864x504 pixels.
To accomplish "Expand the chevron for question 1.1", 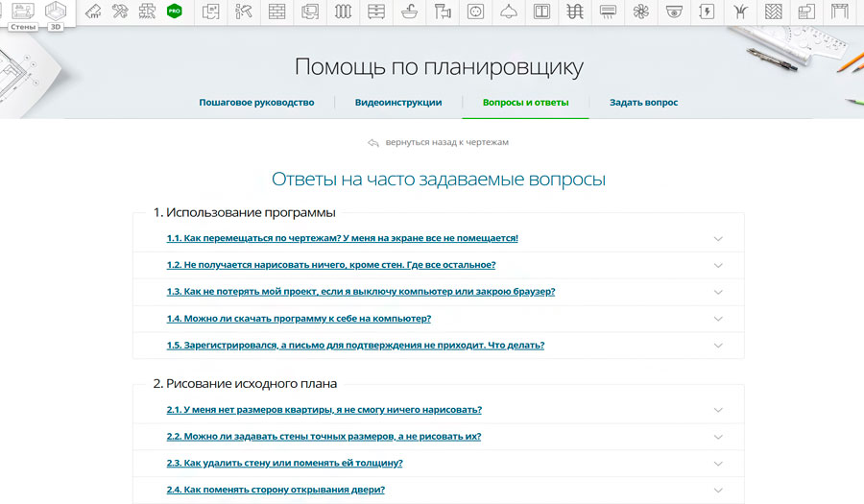I will coord(718,238).
